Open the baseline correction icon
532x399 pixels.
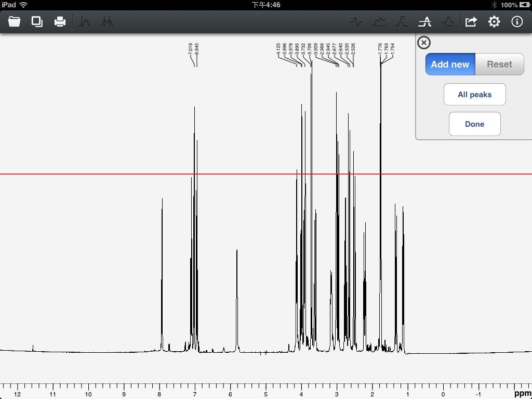(379, 22)
